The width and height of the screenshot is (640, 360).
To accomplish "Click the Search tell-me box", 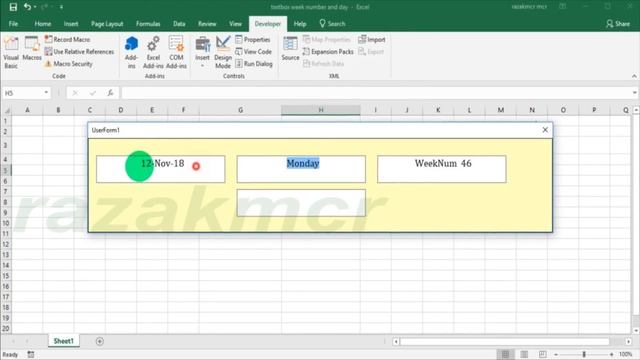I will click(x=332, y=24).
